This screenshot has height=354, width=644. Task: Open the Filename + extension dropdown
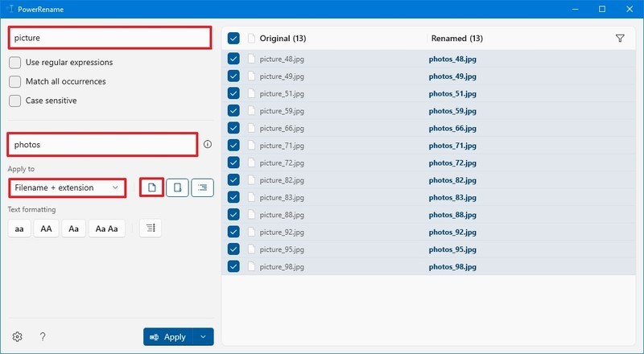click(x=67, y=187)
